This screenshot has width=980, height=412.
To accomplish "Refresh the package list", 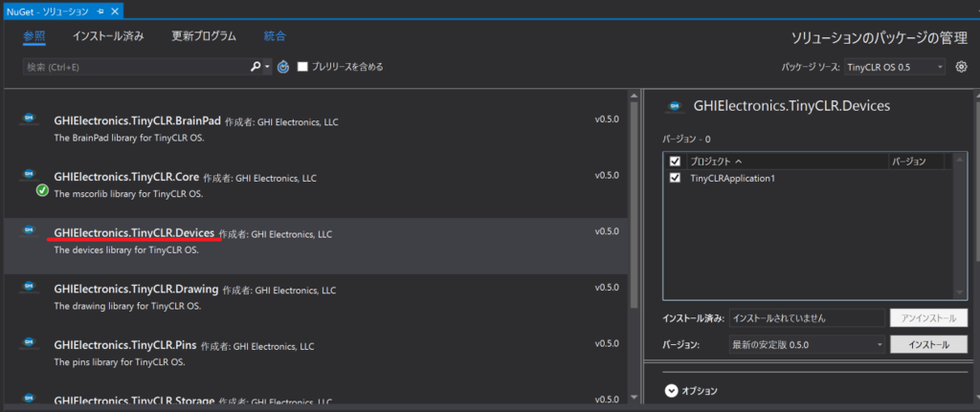I will [283, 67].
